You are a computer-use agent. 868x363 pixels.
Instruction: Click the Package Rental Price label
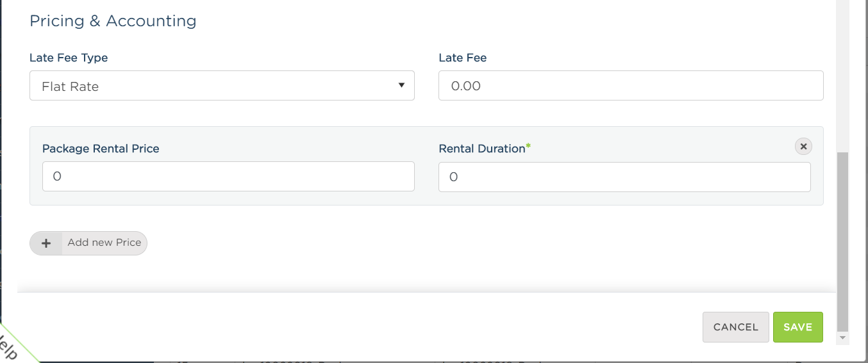(101, 149)
